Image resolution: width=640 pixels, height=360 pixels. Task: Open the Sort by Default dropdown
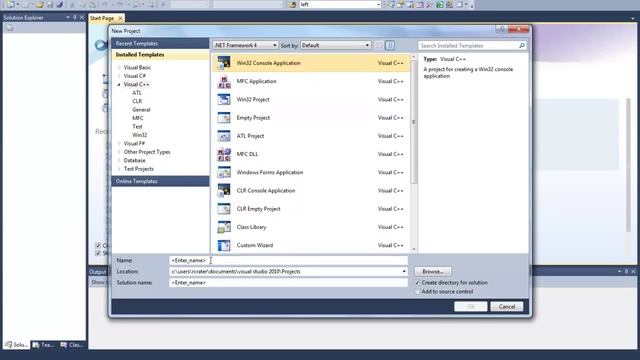[336, 45]
